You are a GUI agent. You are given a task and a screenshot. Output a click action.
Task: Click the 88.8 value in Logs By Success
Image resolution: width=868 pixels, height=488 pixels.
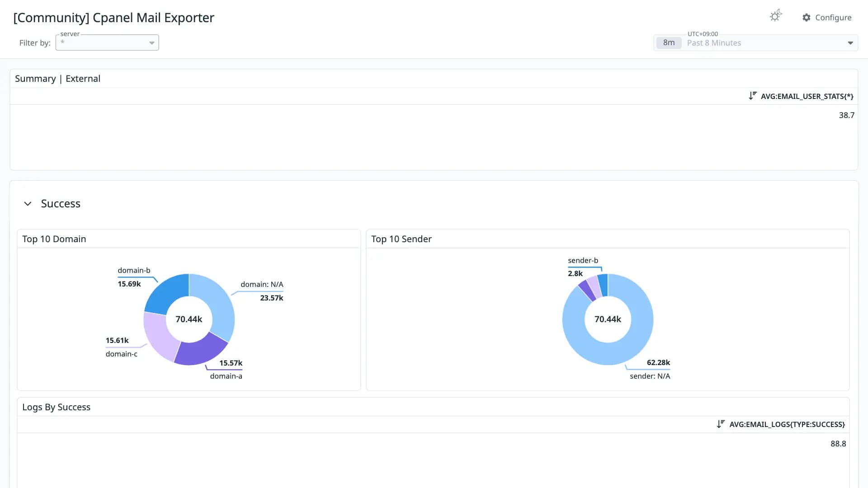point(838,444)
